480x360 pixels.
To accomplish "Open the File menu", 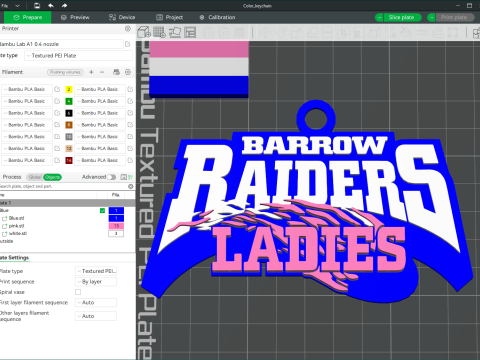I will tap(5, 6).
